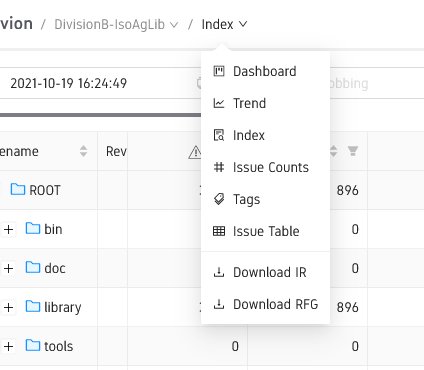Click the Index file-search icon
The image size is (424, 370).
point(219,135)
